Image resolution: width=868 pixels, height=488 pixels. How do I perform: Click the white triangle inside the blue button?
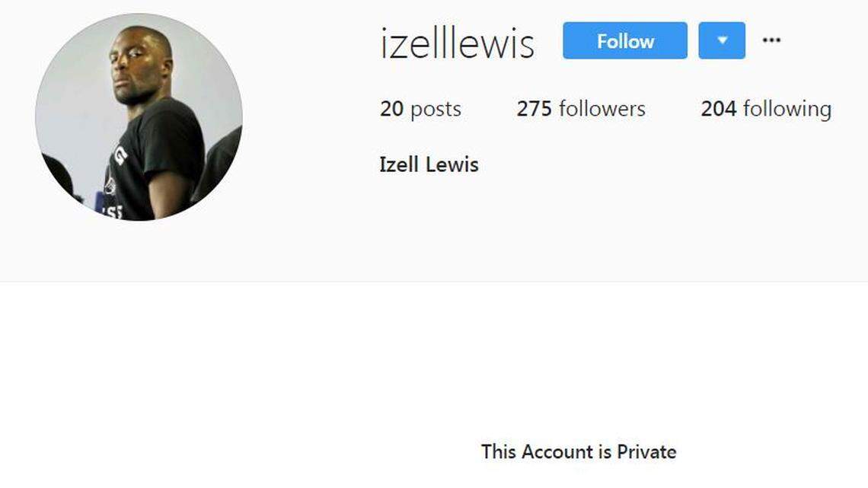tap(722, 40)
